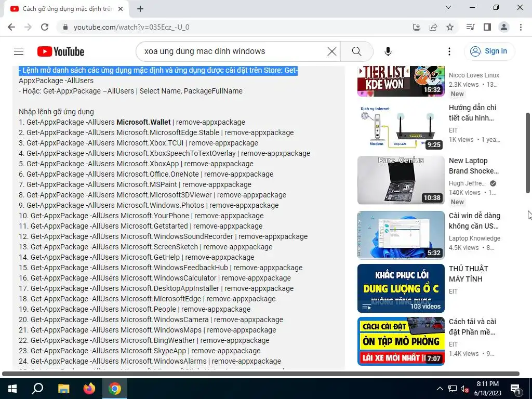Image resolution: width=532 pixels, height=399 pixels.
Task: Open the notification center icon
Action: pyautogui.click(x=516, y=389)
